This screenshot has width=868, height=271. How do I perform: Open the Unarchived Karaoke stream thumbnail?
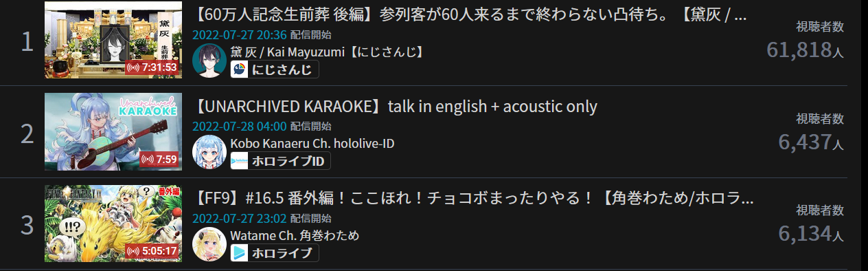[x=113, y=131]
